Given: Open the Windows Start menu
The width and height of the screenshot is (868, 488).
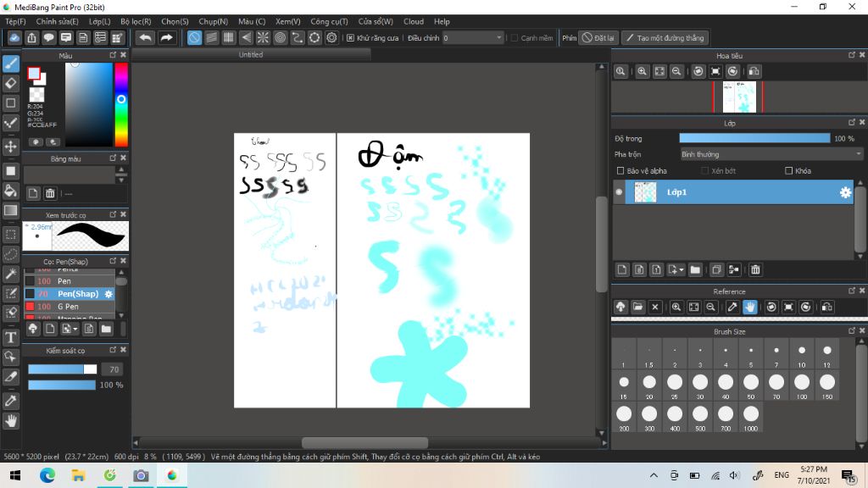Looking at the screenshot, I should pos(15,475).
